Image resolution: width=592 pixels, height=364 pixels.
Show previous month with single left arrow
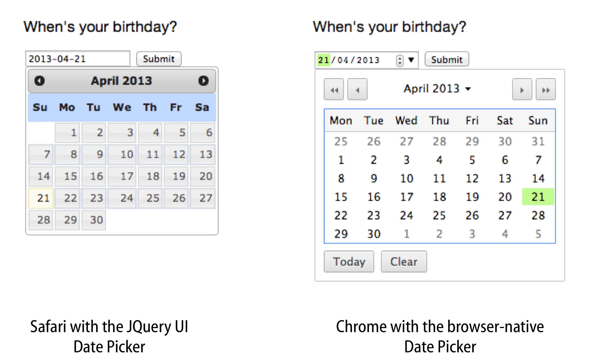(357, 89)
